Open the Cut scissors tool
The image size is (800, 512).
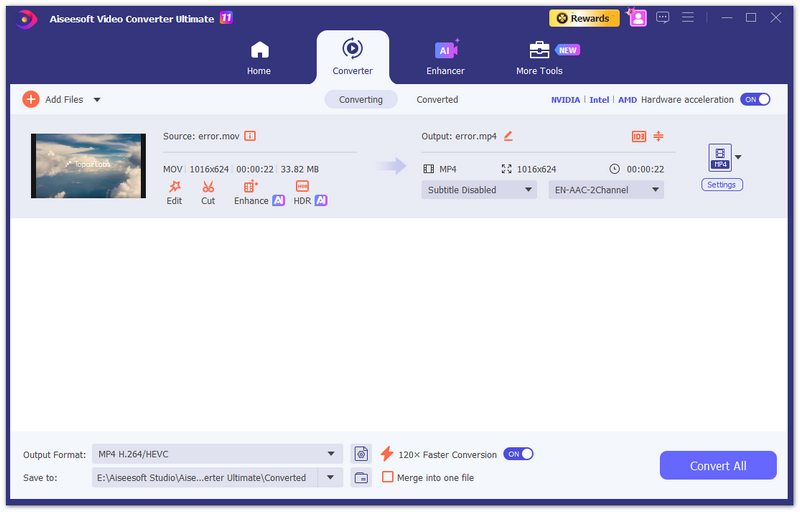(208, 187)
